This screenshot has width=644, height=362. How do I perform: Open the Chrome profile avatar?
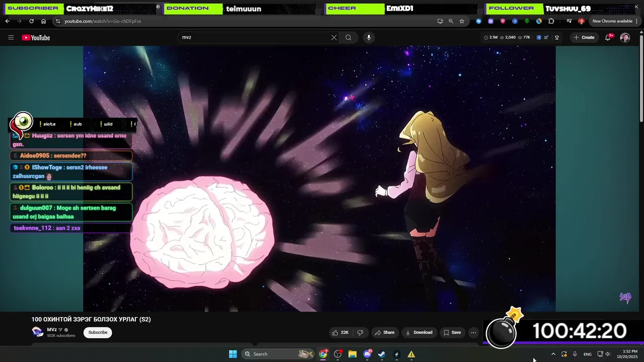click(x=581, y=21)
